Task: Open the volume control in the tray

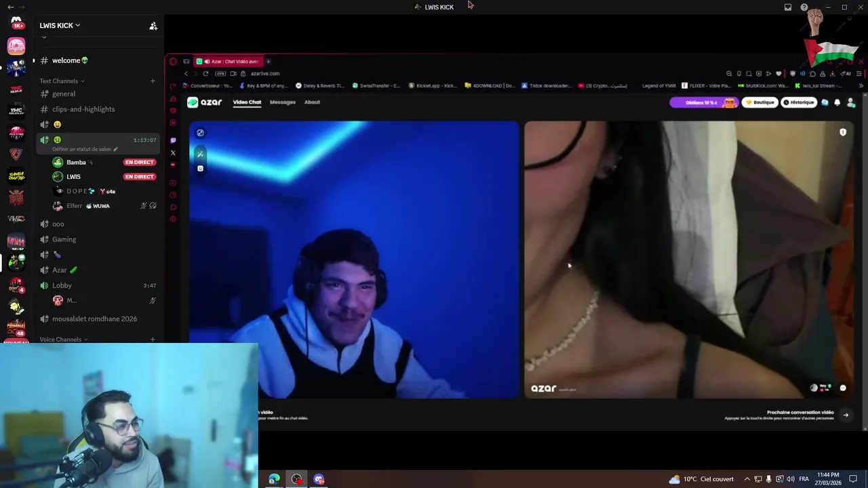Action: point(791,479)
